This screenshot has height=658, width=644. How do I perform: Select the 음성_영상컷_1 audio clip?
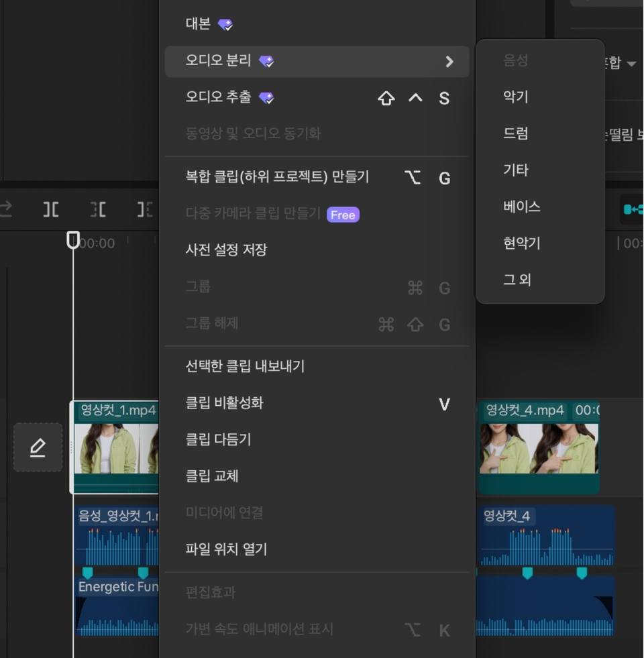(x=117, y=535)
